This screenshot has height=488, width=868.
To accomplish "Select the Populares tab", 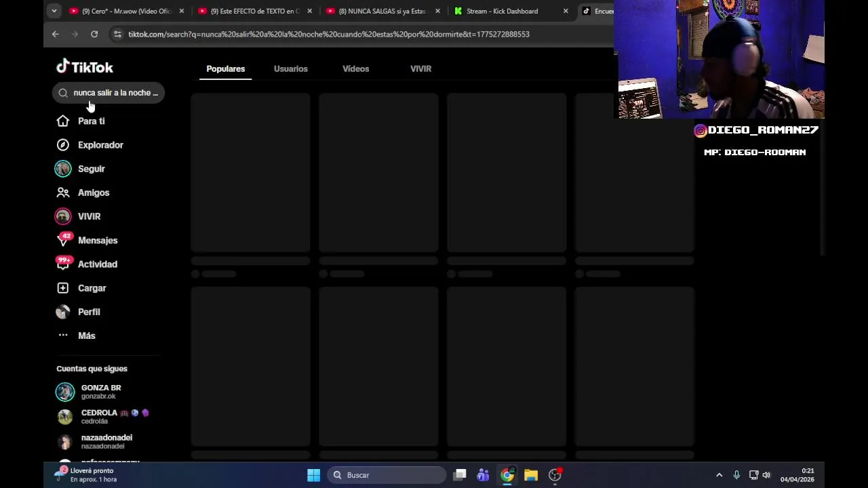I will pyautogui.click(x=226, y=68).
